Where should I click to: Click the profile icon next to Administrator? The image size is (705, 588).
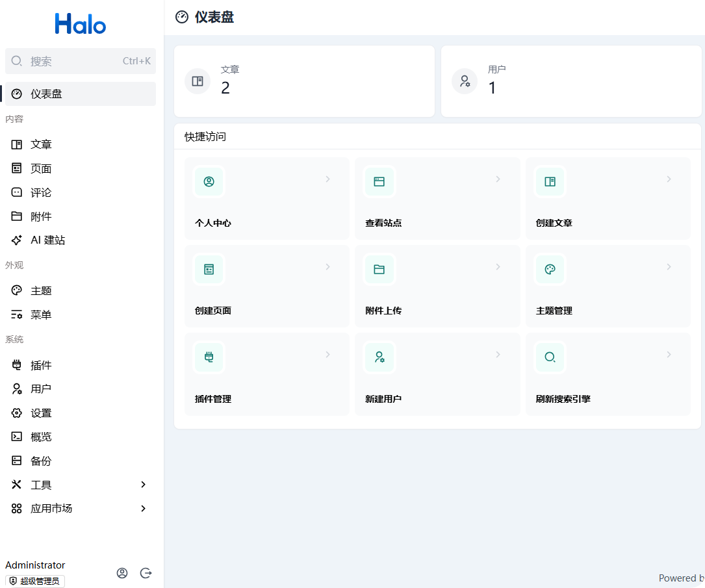click(122, 573)
